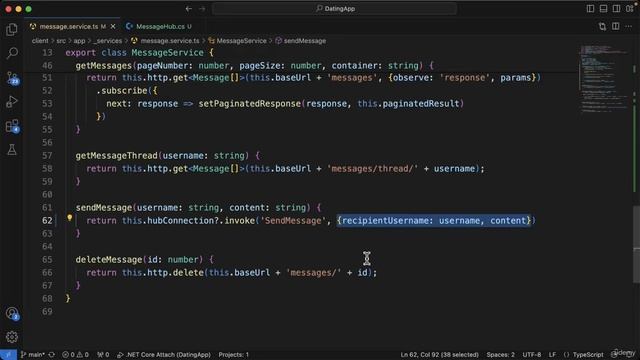Click the sendMessage method breadcrumb

coord(300,41)
